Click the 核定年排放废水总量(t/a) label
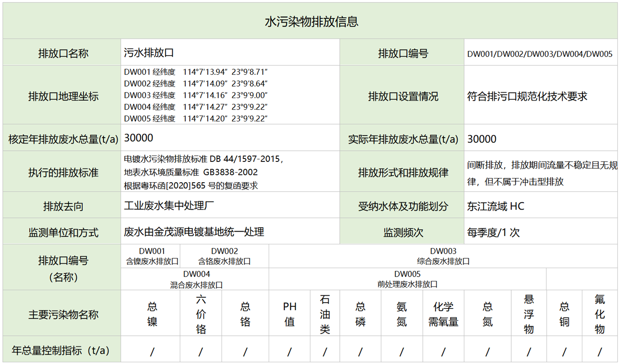The image size is (620, 364). [63, 139]
